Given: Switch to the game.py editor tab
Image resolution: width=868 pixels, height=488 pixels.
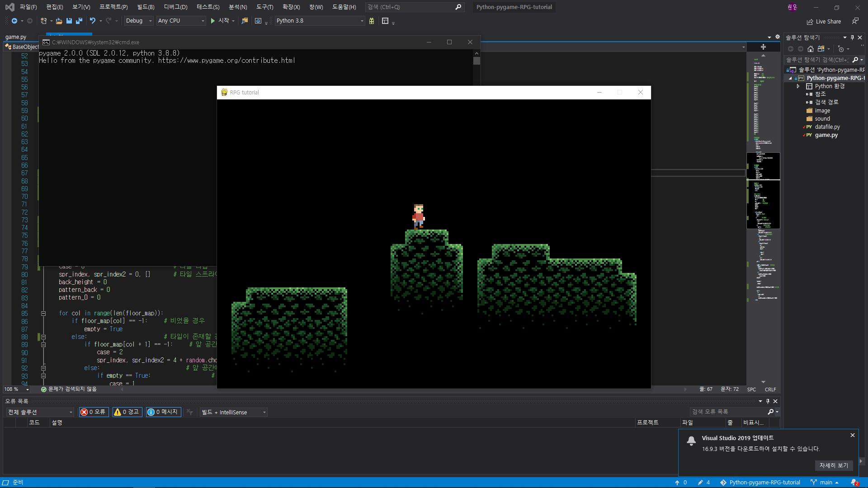Looking at the screenshot, I should (x=16, y=37).
